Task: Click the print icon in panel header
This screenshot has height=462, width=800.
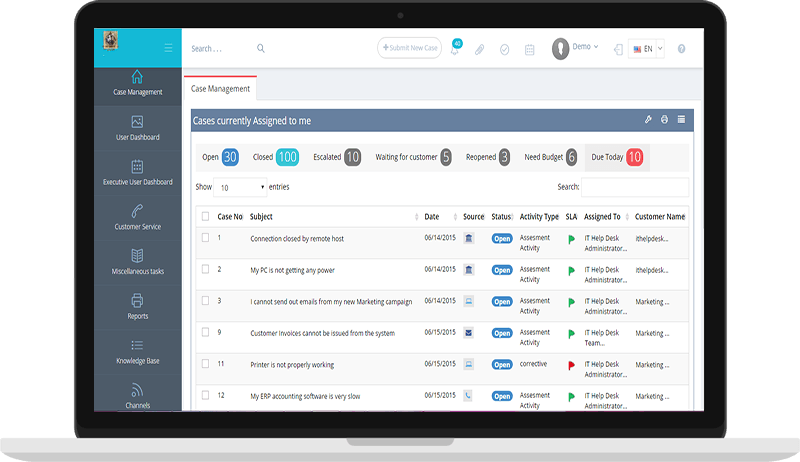Action: [664, 119]
